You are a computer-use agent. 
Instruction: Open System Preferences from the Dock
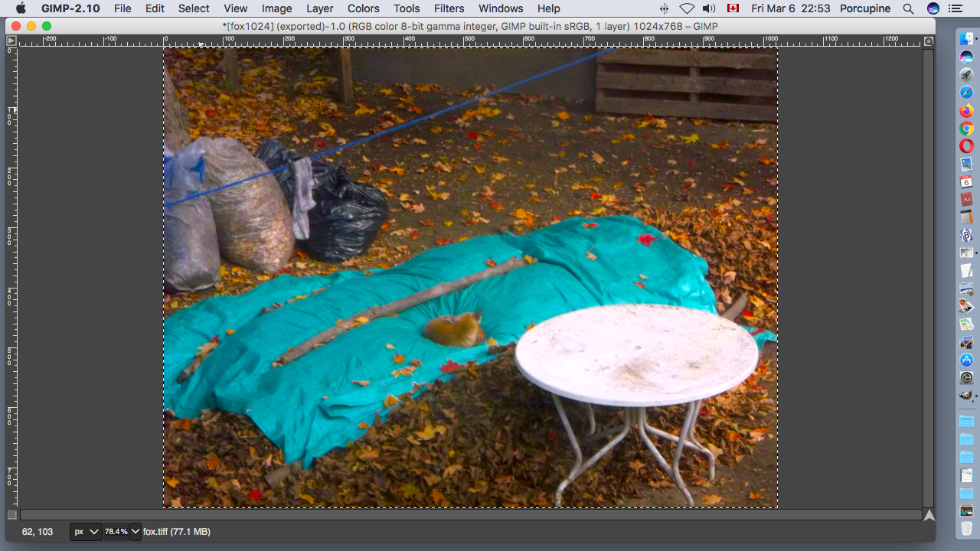(x=966, y=378)
